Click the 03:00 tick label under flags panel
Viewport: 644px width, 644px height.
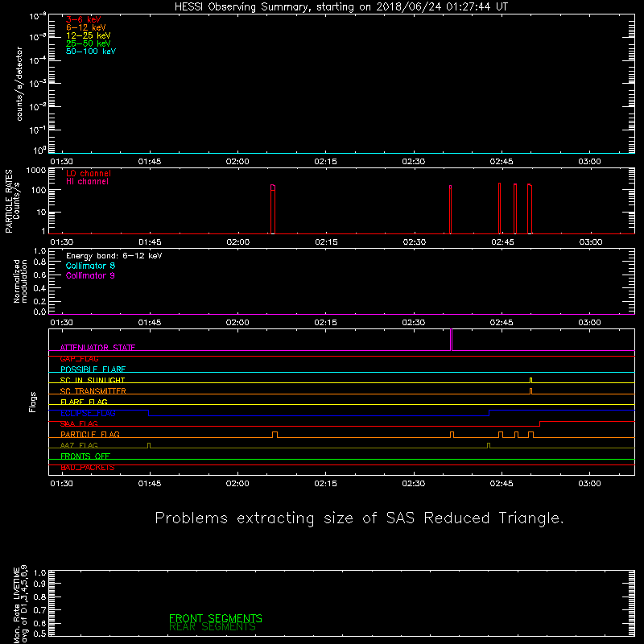(589, 484)
